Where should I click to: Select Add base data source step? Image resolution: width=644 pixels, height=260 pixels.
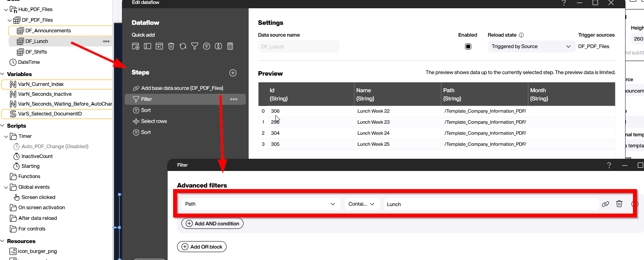click(x=182, y=88)
